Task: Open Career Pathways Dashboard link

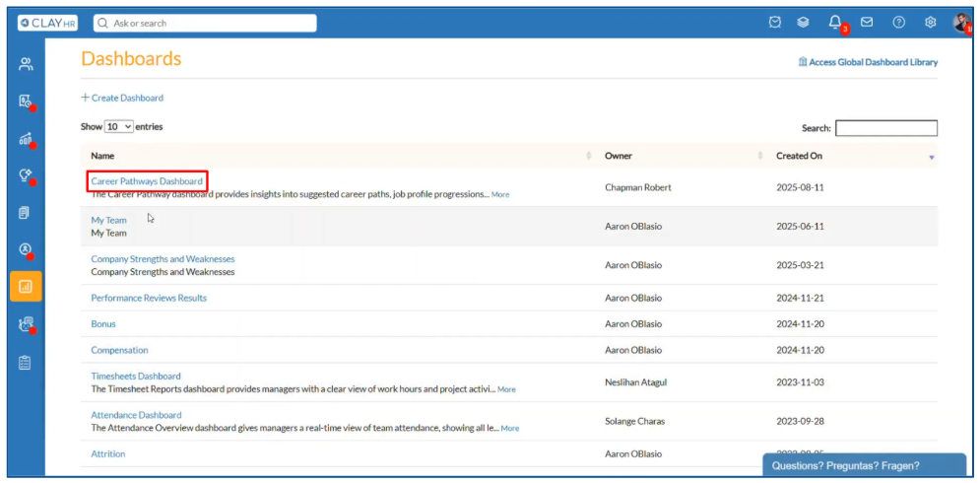Action: coord(147,181)
